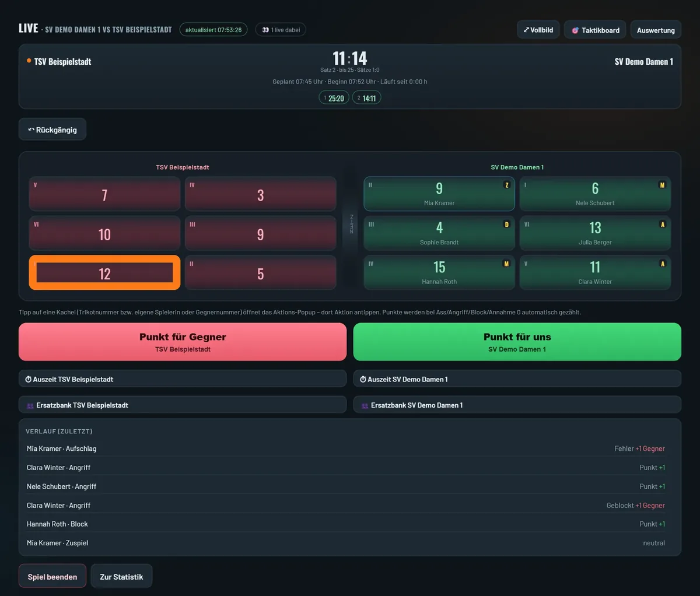The height and width of the screenshot is (596, 700).
Task: Call Auszeit for SV Demo Damen 1
Action: click(517, 378)
